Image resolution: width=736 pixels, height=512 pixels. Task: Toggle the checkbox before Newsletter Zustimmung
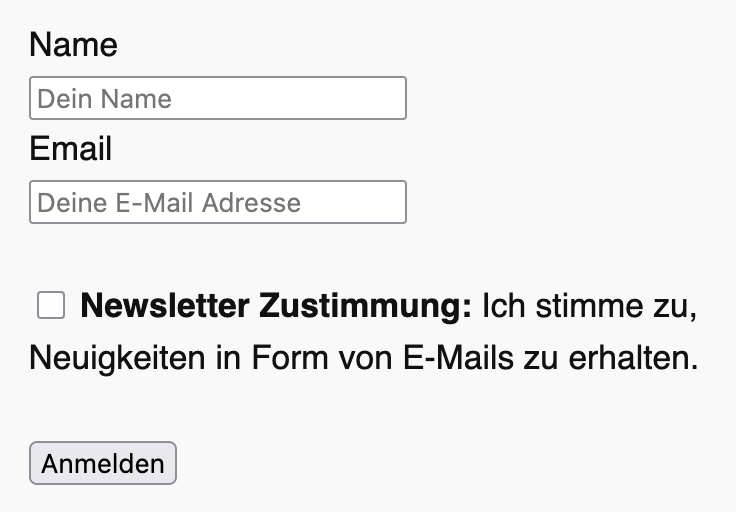(x=51, y=305)
